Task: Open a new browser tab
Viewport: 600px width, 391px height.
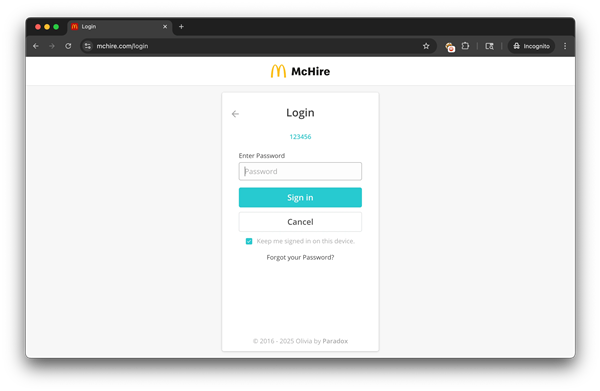Action: (181, 27)
